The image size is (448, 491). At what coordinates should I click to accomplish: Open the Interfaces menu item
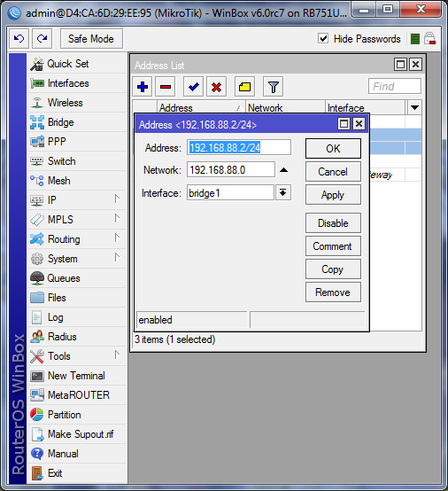(x=77, y=83)
